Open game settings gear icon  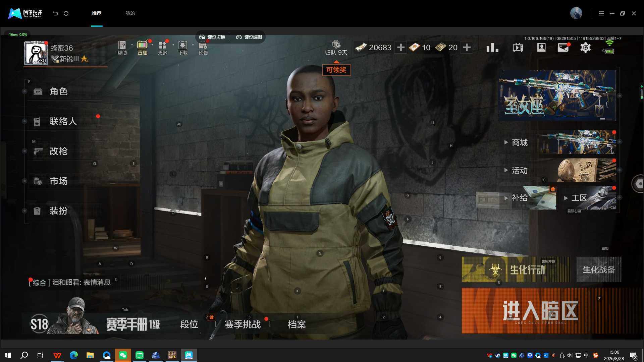click(585, 48)
